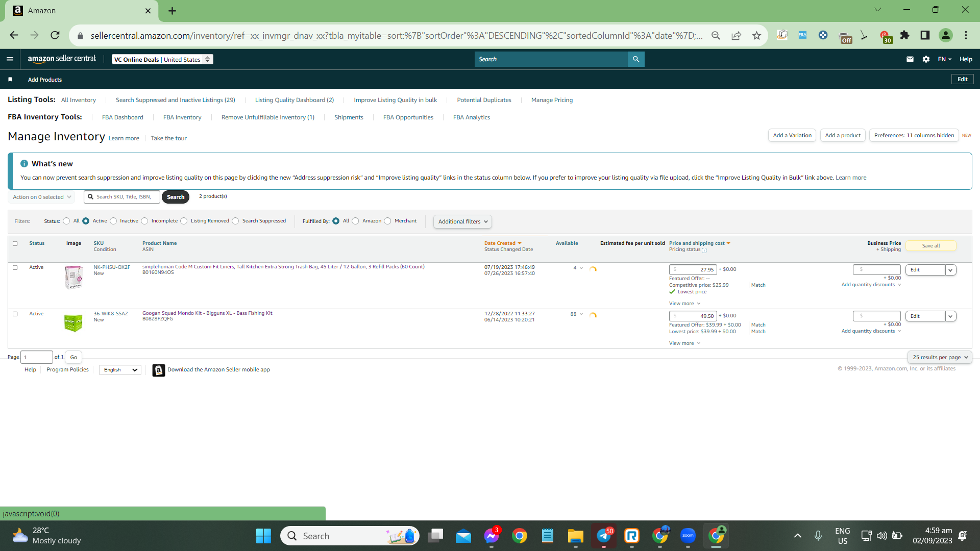980x551 pixels.
Task: Open the Manage Pricing tool
Action: coord(552,101)
